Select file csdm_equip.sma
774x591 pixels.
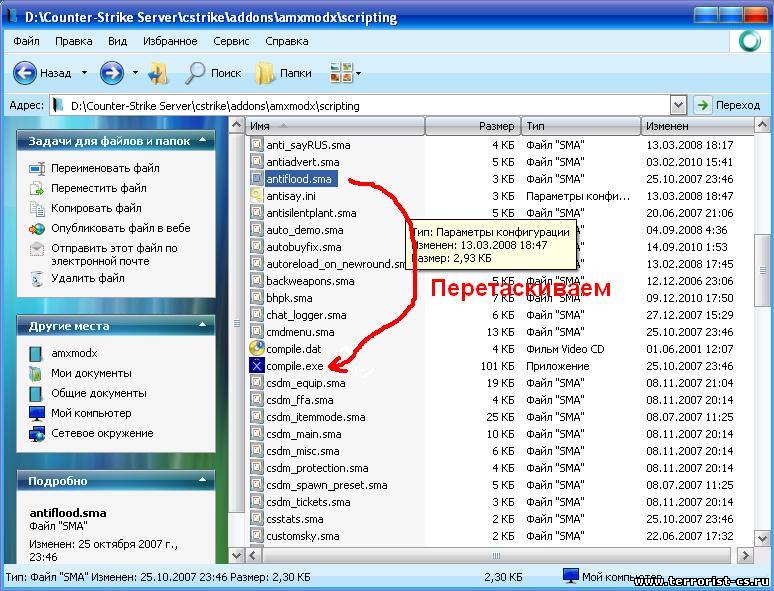(x=306, y=383)
